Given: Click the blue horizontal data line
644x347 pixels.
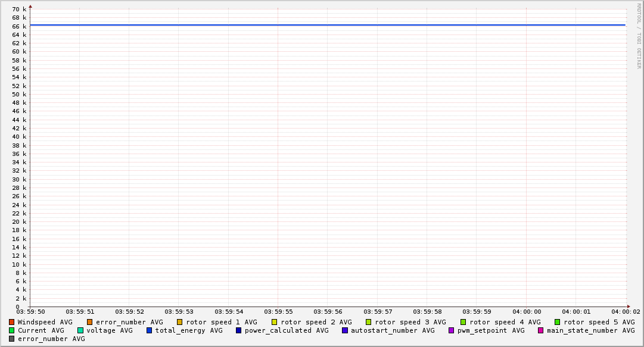Looking at the screenshot, I should pyautogui.click(x=328, y=25).
